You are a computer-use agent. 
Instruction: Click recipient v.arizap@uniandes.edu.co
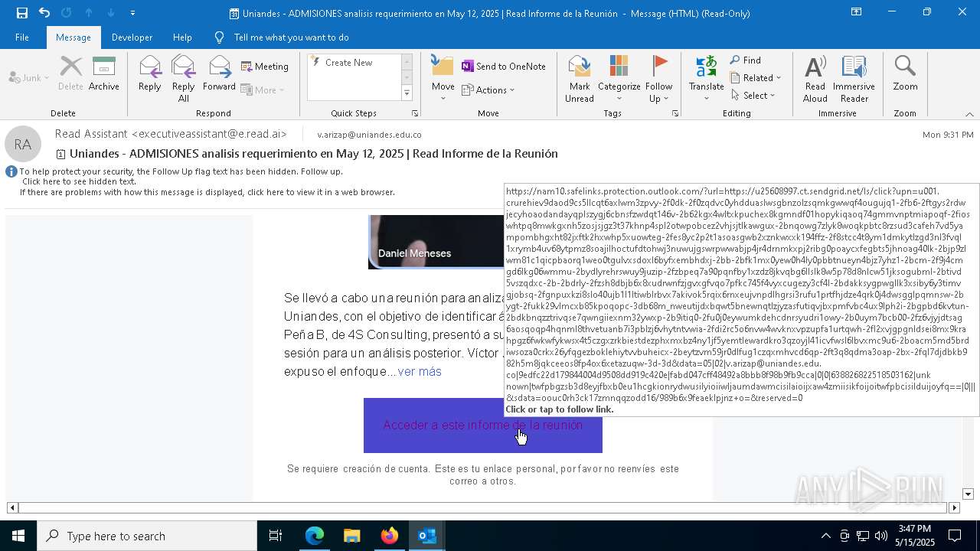click(370, 135)
